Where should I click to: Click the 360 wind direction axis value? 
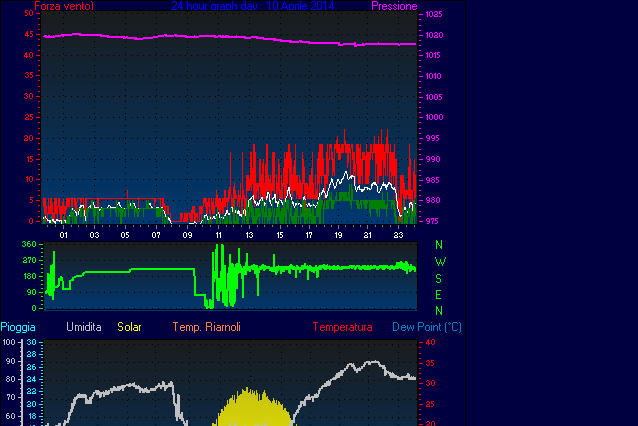pyautogui.click(x=29, y=244)
